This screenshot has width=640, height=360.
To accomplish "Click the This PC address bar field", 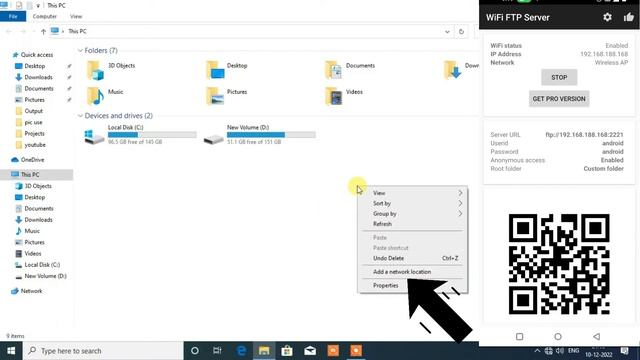I will click(x=251, y=31).
